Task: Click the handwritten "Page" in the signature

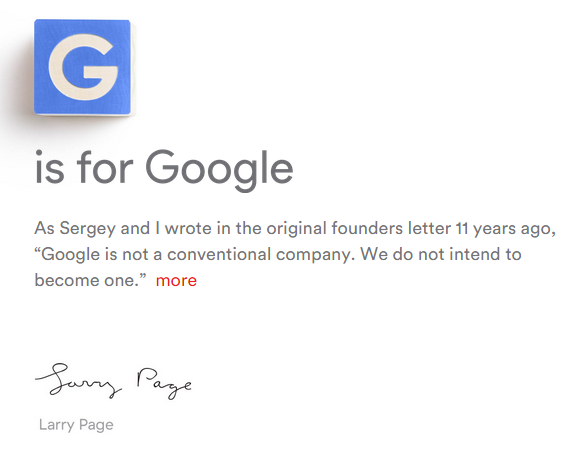Action: (164, 383)
